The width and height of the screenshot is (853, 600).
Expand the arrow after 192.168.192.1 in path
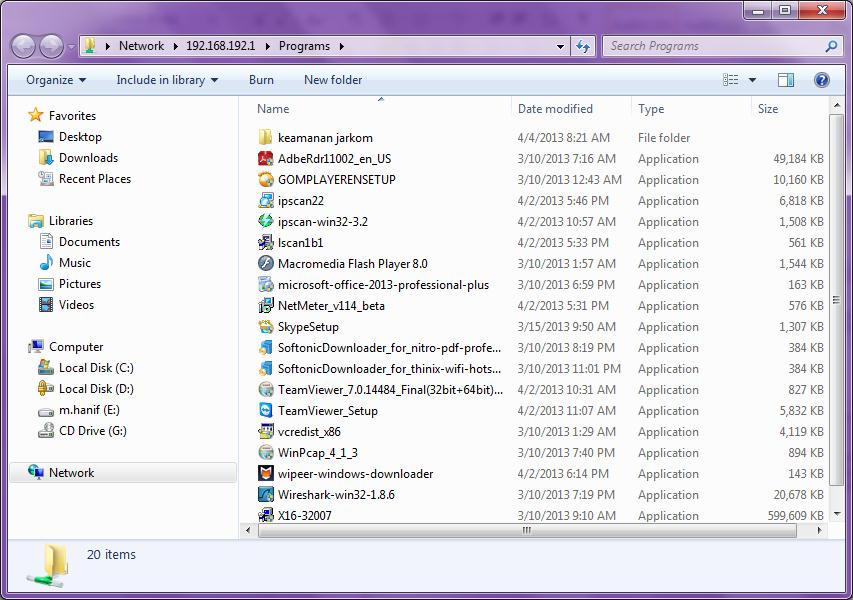point(268,47)
